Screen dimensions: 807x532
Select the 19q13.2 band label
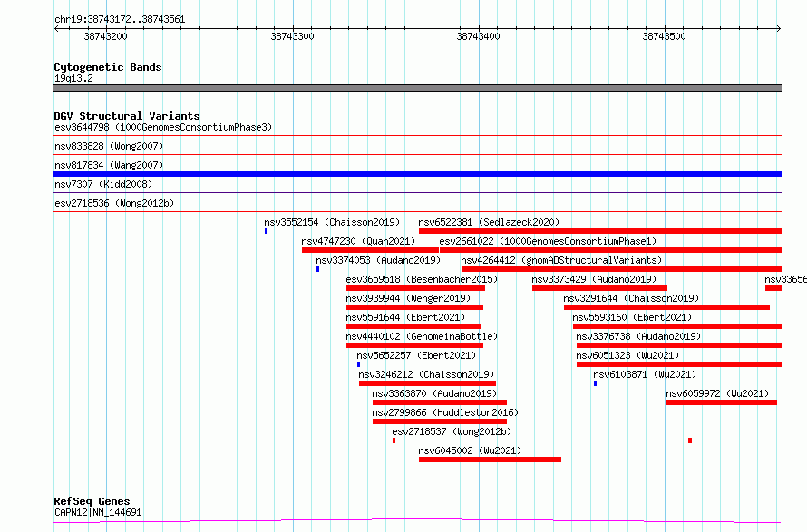73,78
